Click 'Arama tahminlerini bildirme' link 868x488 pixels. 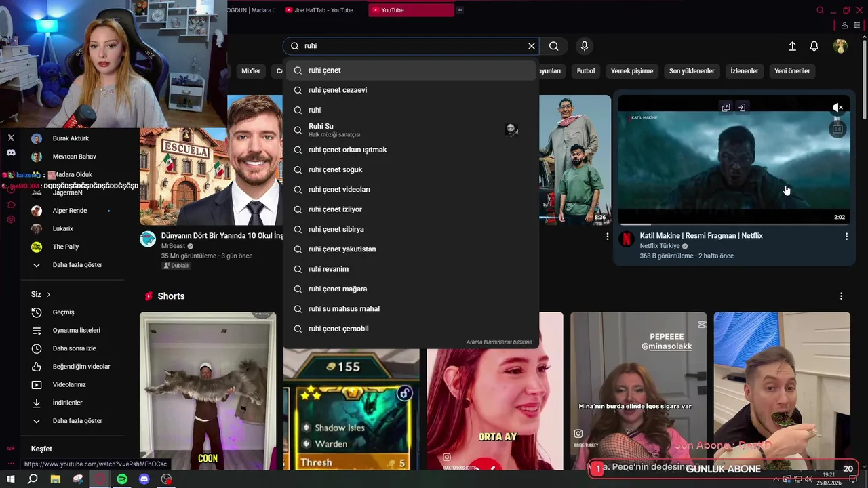[x=499, y=342]
